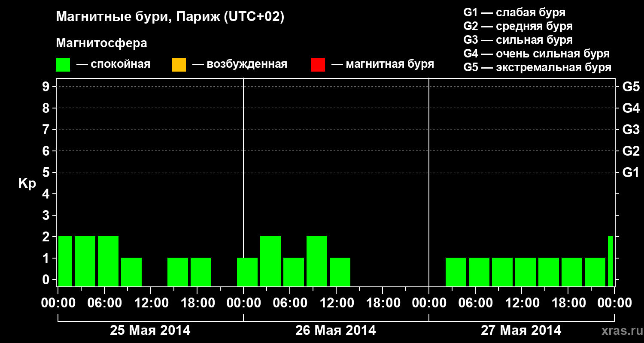Image resolution: width=644 pixels, height=343 pixels.
Task: Select the 'G4 — очень сильная буря' line
Action: point(537,54)
